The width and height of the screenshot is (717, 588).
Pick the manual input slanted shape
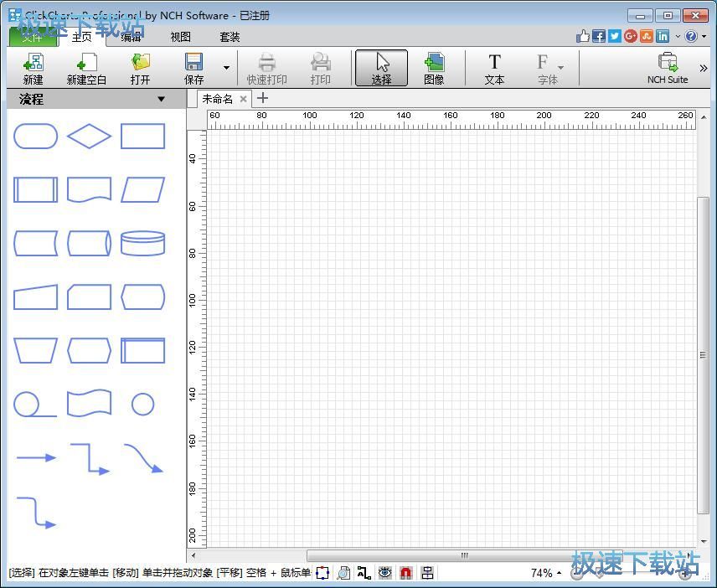click(36, 297)
